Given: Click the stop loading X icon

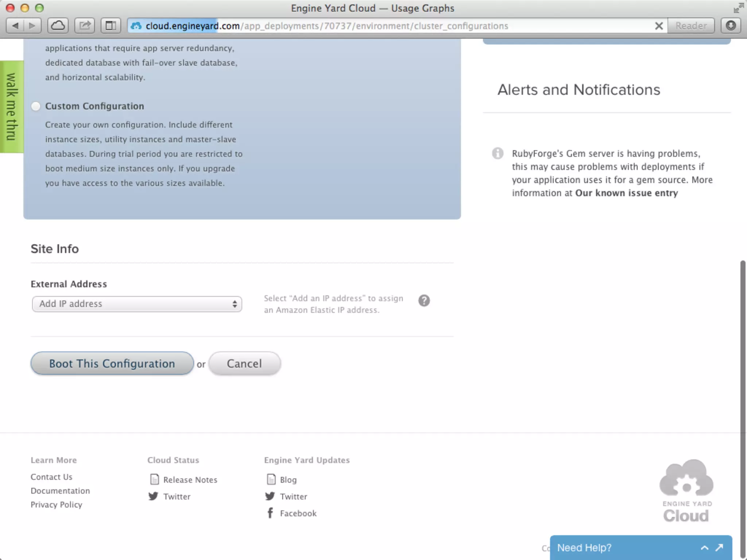Looking at the screenshot, I should coord(659,26).
